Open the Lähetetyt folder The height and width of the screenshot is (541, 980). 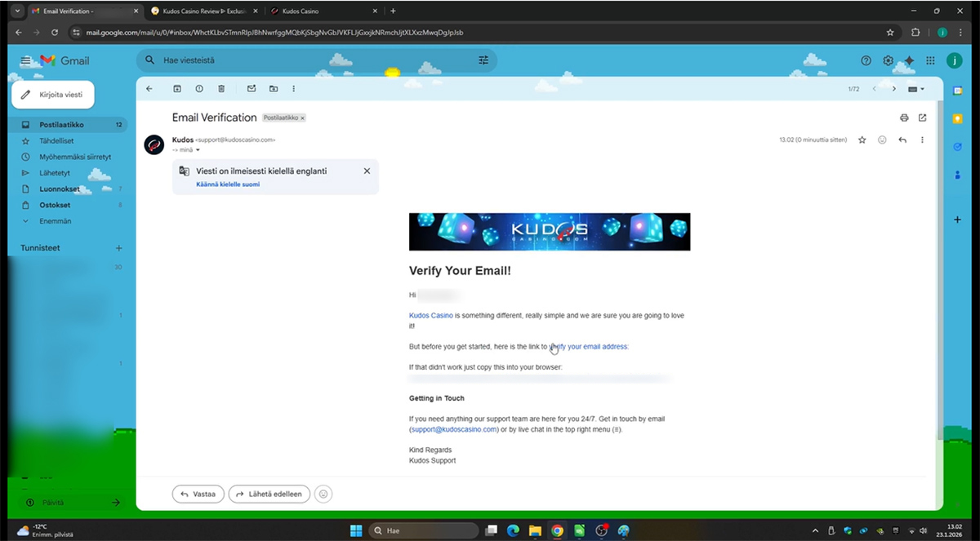(x=55, y=173)
